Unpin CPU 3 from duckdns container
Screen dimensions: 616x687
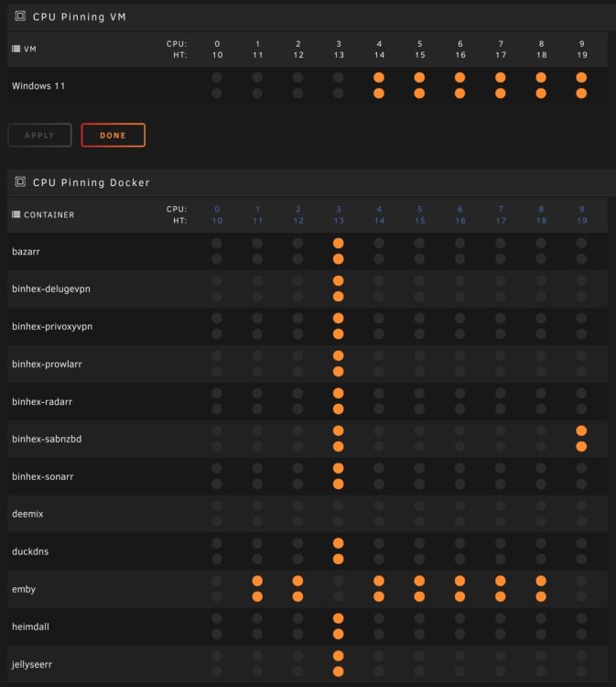pos(338,543)
